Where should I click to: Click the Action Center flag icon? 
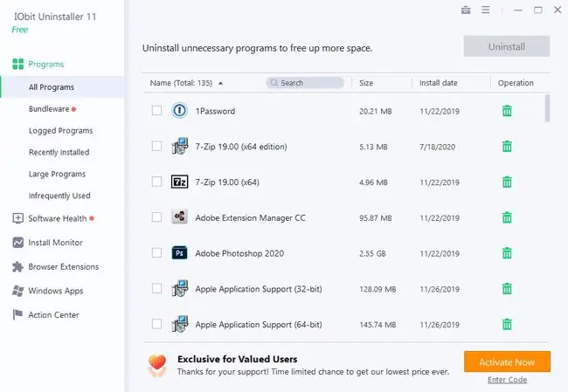(17, 315)
